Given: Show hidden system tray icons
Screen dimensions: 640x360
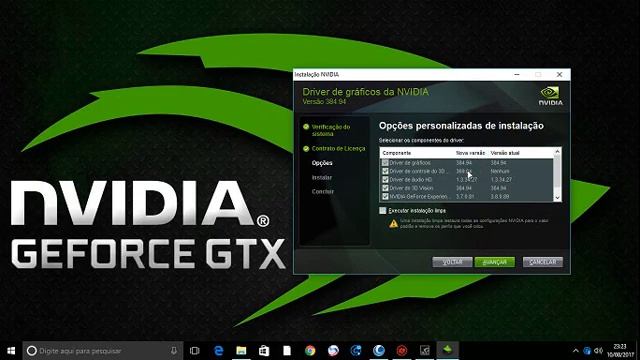Looking at the screenshot, I should pyautogui.click(x=576, y=351).
